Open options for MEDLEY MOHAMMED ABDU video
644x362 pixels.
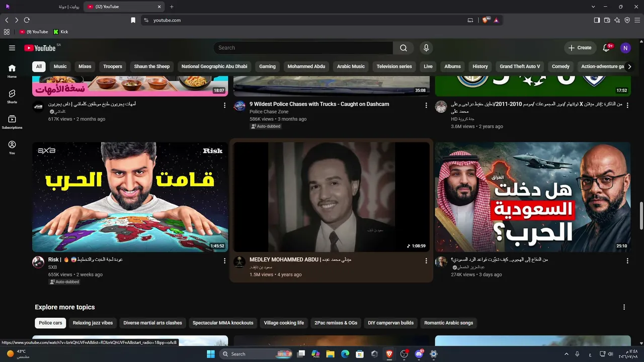(426, 261)
